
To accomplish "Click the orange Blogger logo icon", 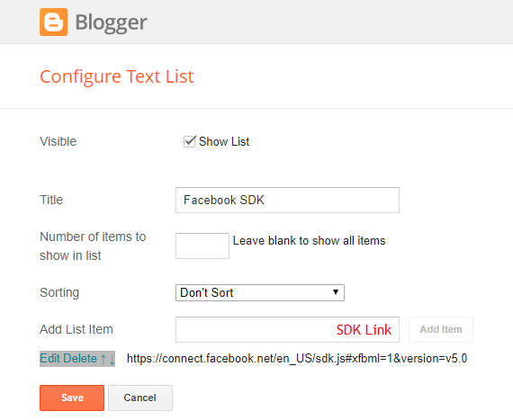I will [x=54, y=22].
